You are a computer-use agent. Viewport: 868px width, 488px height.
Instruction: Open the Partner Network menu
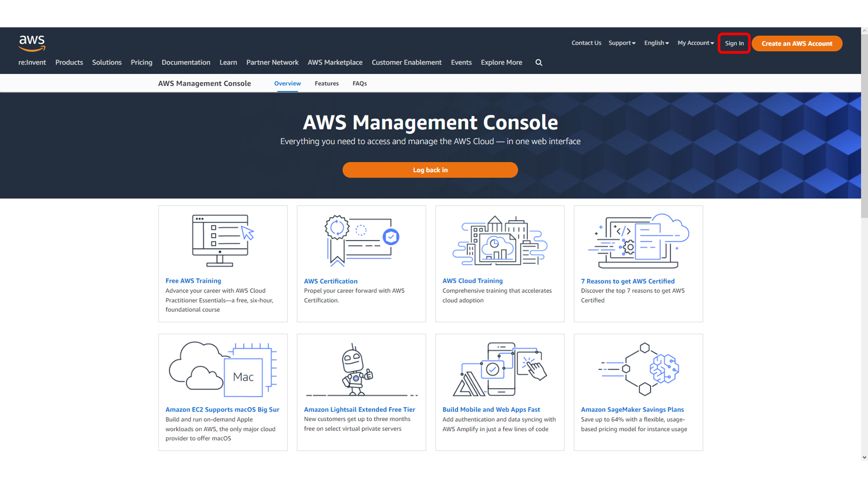tap(272, 63)
